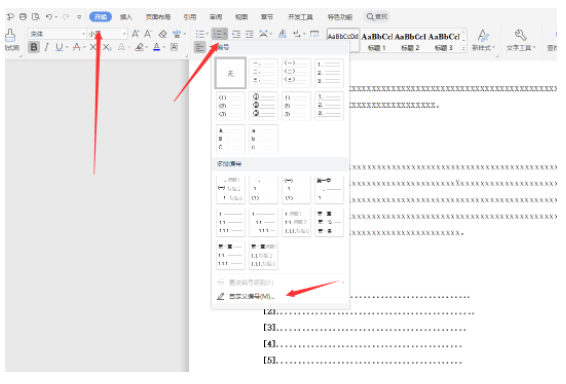Click the Increase Indent icon
The width and height of the screenshot is (566, 384).
[249, 34]
